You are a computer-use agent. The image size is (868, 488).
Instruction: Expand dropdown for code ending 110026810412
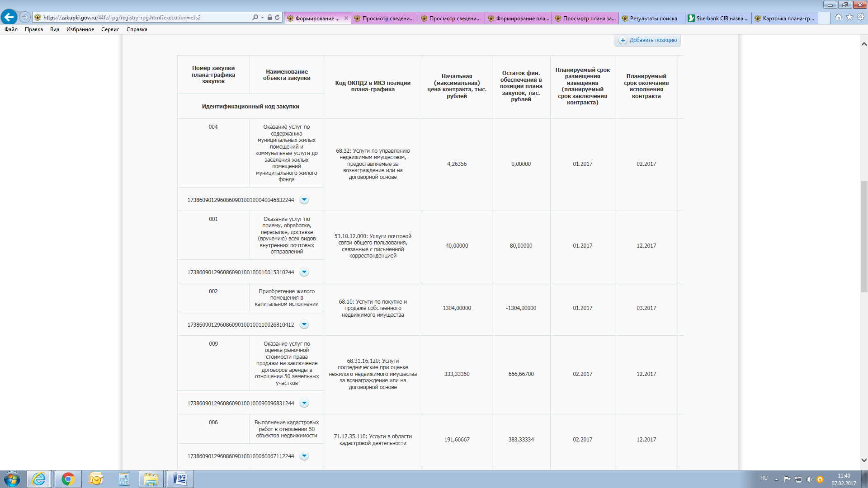tap(304, 324)
